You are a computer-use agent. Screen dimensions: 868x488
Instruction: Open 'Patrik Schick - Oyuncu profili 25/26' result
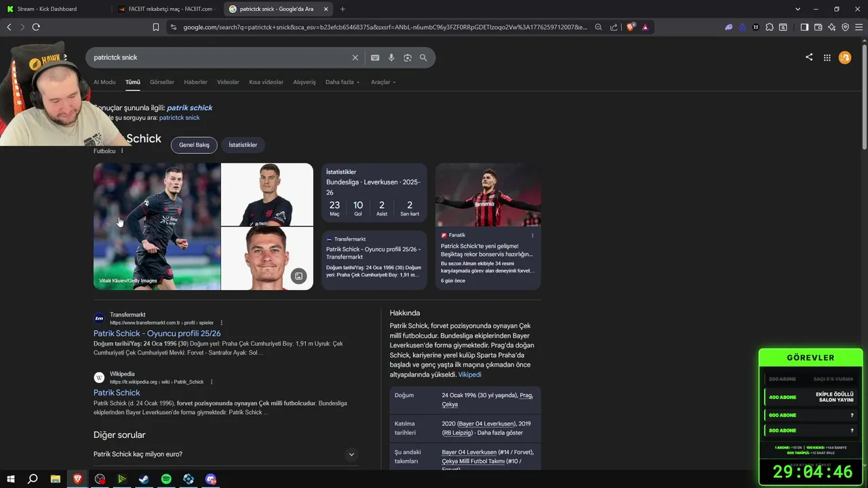tap(157, 333)
